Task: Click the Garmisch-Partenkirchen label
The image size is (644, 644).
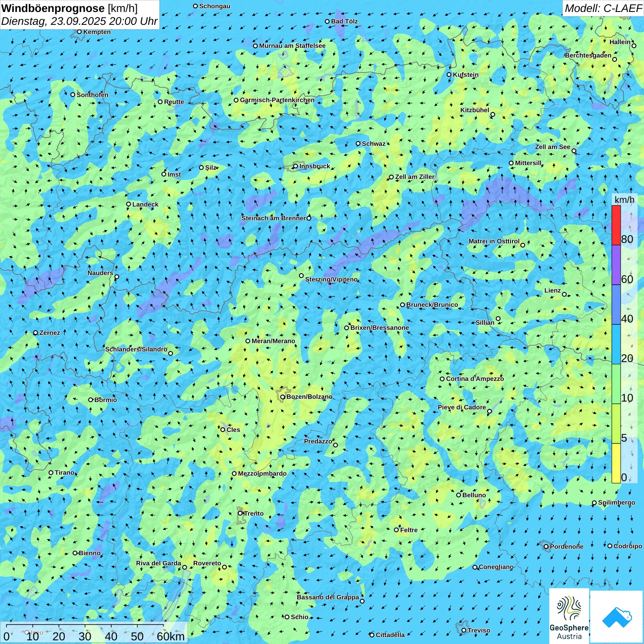Action: tap(277, 100)
